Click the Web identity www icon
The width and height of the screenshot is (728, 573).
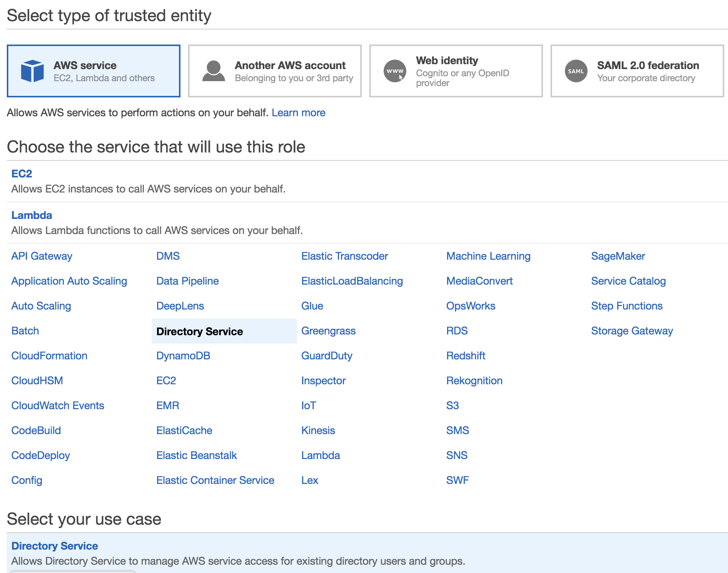[395, 71]
